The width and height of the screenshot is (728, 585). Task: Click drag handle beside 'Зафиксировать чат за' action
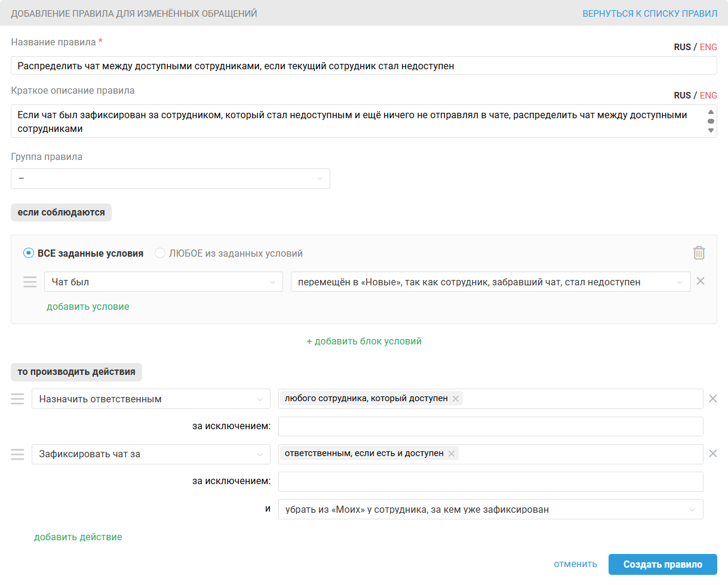click(x=17, y=454)
